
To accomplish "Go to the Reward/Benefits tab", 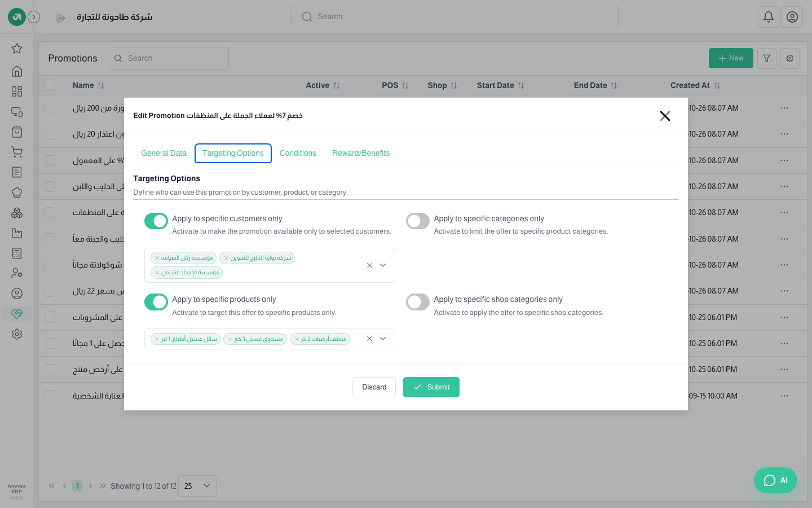I will tap(361, 153).
